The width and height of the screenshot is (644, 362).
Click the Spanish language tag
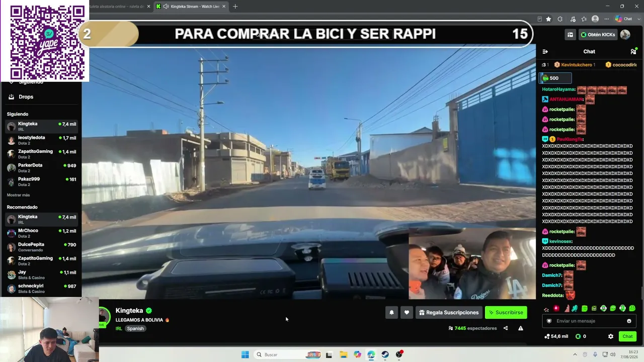[x=135, y=329]
